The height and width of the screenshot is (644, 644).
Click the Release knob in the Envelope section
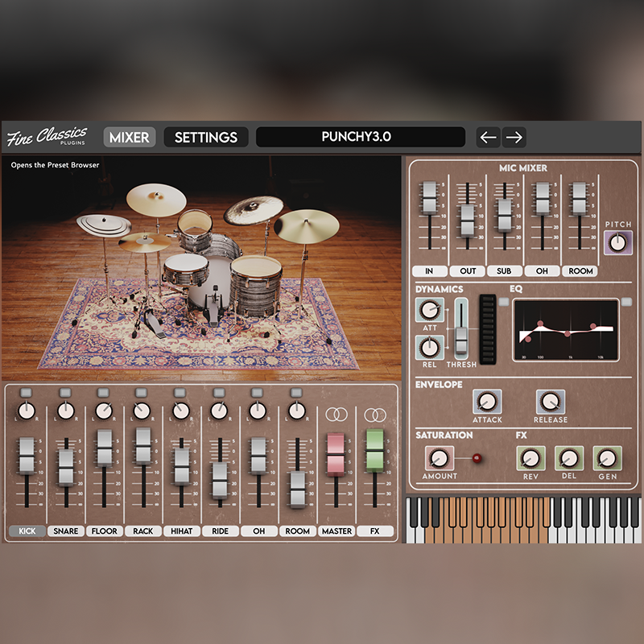coord(551,402)
